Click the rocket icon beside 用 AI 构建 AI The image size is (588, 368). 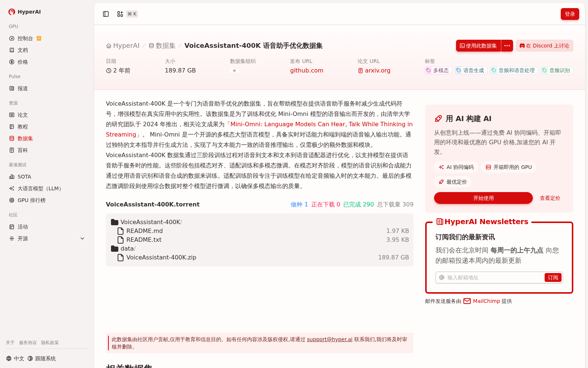(438, 118)
